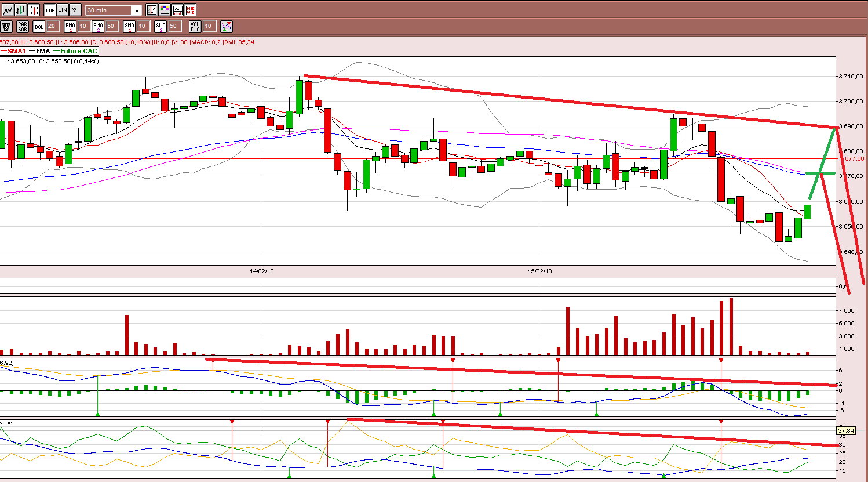Click the EMA legend entry
This screenshot has width=868, height=482.
(x=39, y=51)
